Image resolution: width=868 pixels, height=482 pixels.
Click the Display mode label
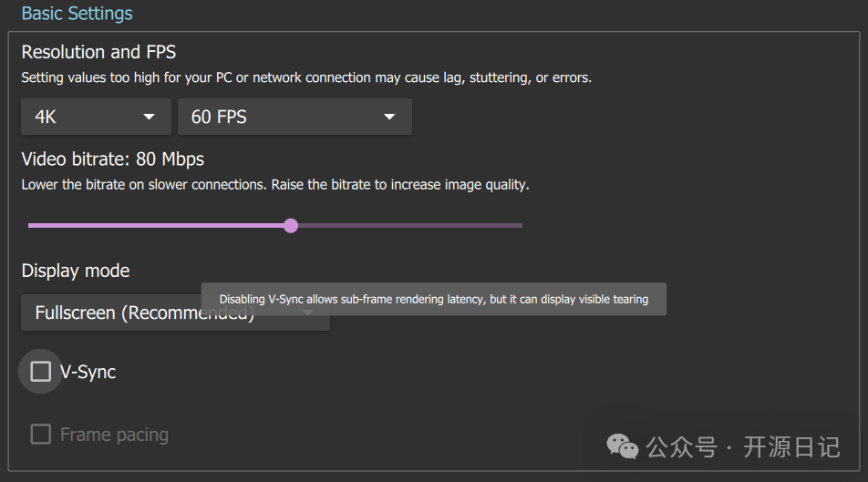coord(76,271)
